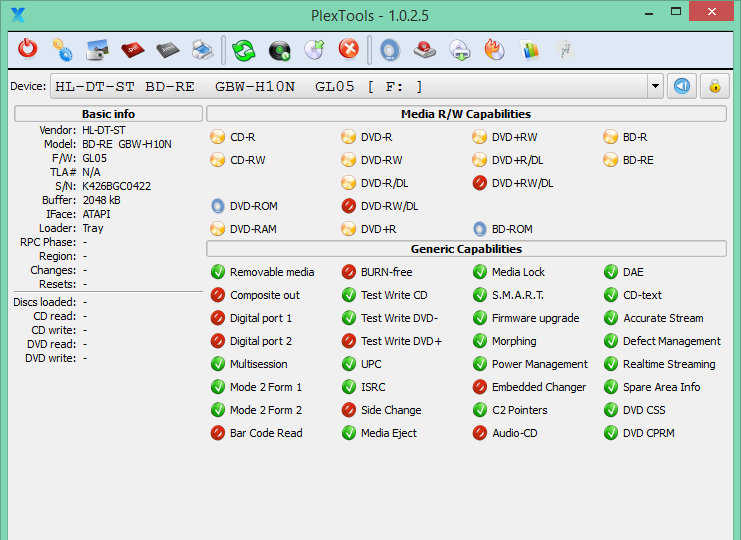Image resolution: width=741 pixels, height=540 pixels.
Task: Maximize the PlexTools window
Action: (x=676, y=11)
